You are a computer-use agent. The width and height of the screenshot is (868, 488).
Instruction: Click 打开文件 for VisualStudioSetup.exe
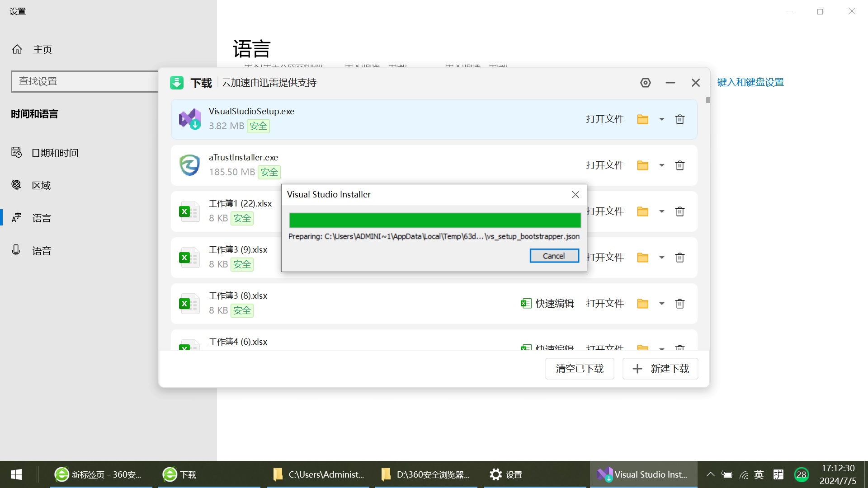point(605,119)
